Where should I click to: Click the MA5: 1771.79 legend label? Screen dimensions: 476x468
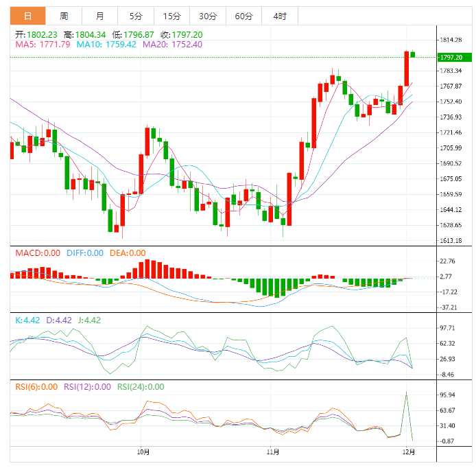click(x=43, y=45)
